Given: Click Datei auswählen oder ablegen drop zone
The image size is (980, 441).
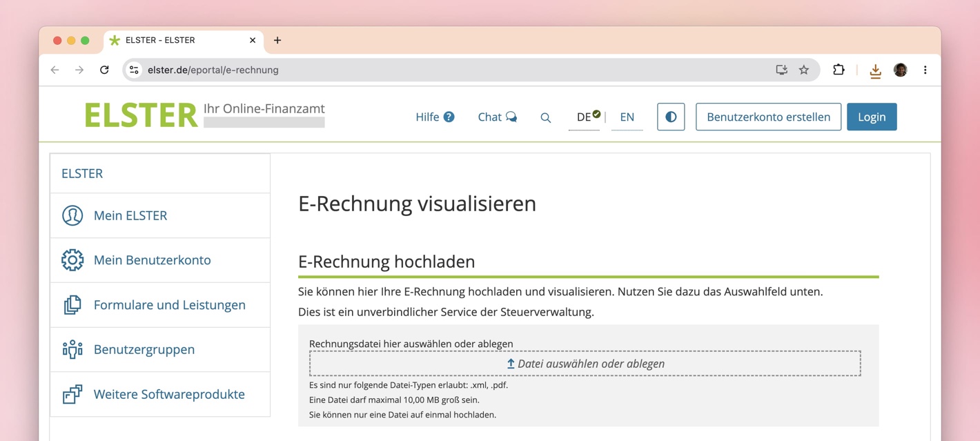Looking at the screenshot, I should [585, 364].
